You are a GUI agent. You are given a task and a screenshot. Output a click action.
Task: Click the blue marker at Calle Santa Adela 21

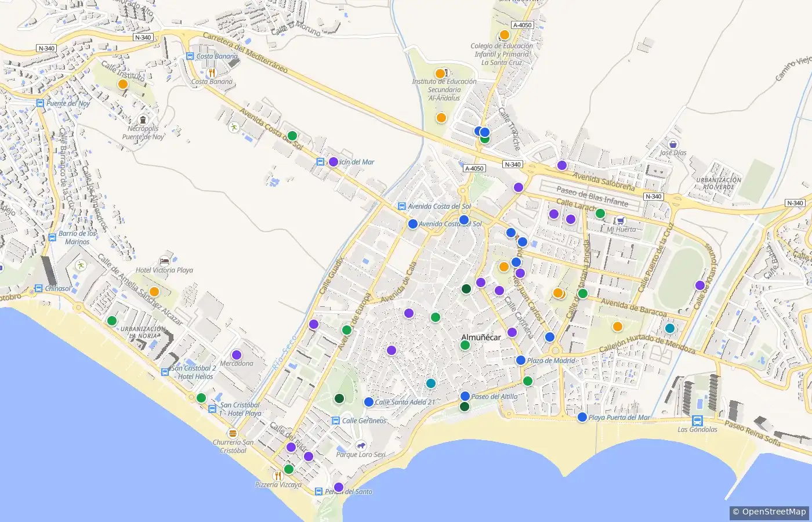[x=369, y=402]
